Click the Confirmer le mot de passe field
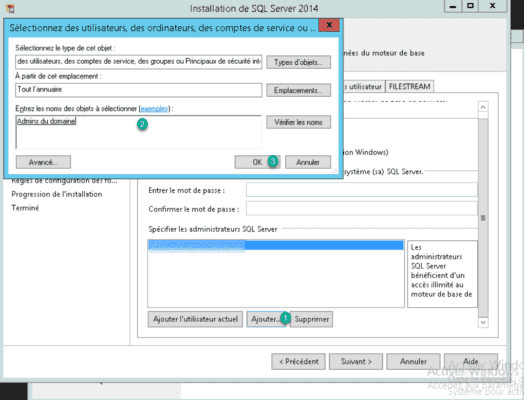 pos(362,209)
